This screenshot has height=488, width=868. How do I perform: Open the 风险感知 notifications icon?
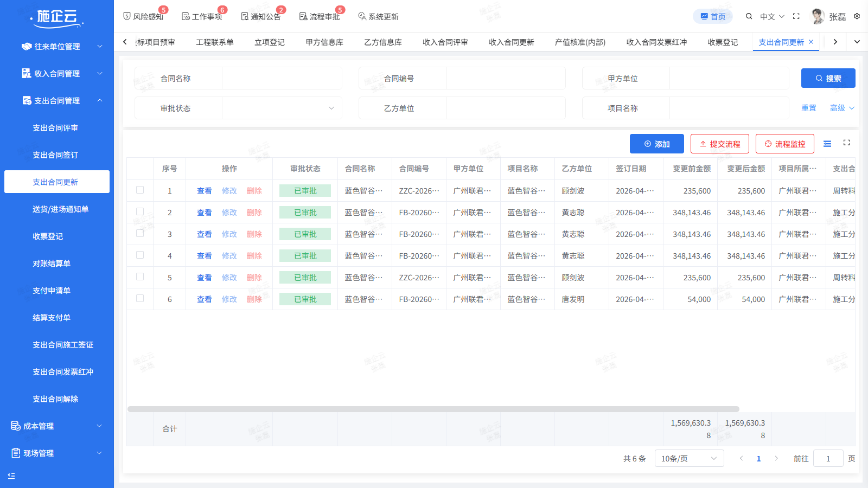click(127, 17)
